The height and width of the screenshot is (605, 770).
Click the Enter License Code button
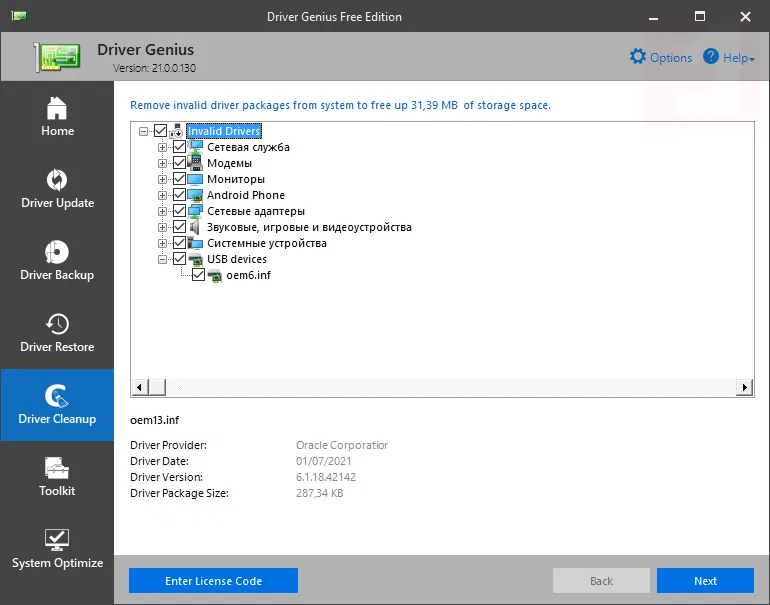(x=213, y=581)
